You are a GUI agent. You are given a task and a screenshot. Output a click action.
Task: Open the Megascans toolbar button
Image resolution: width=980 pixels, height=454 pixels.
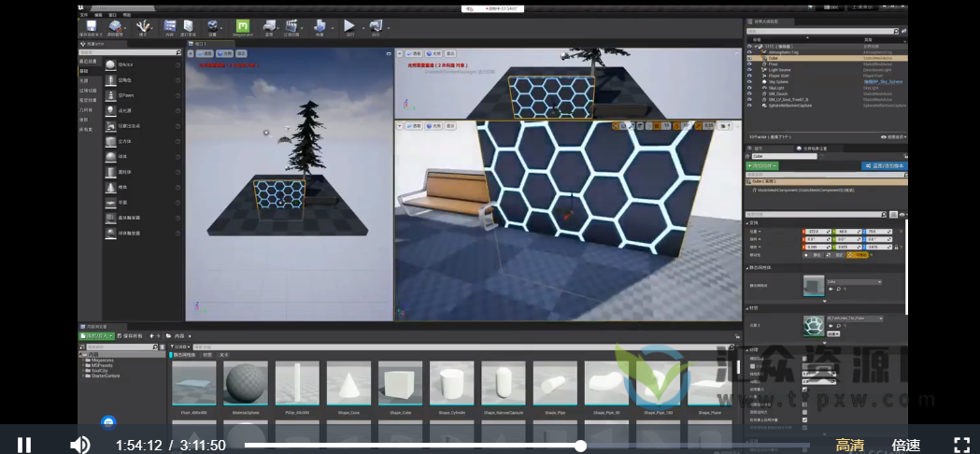tap(241, 28)
